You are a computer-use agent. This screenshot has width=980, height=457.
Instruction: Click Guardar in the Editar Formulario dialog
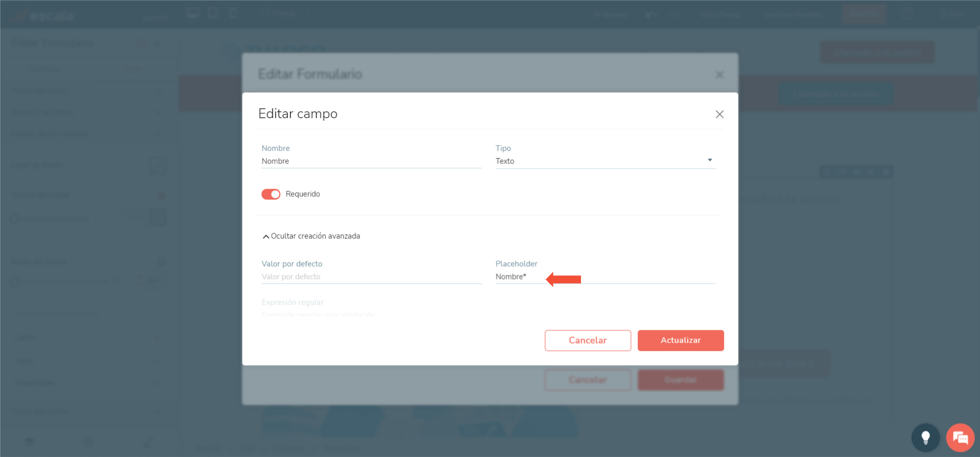(681, 380)
